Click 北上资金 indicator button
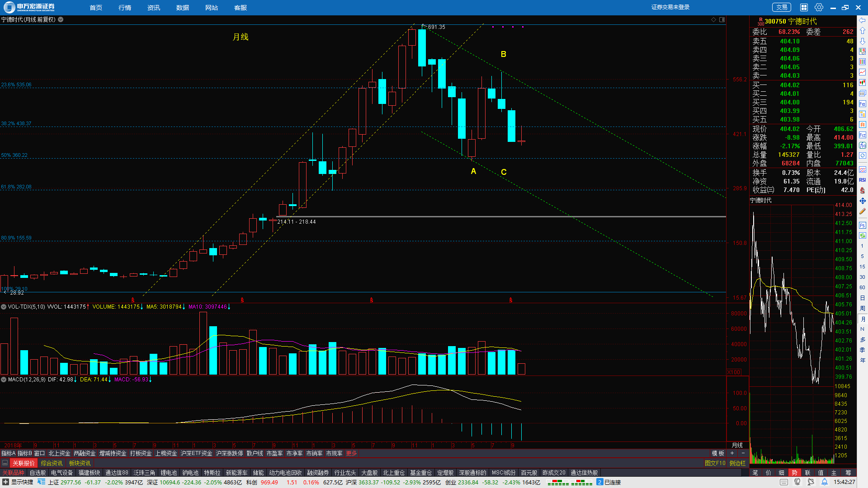This screenshot has width=868, height=488. coord(59,453)
